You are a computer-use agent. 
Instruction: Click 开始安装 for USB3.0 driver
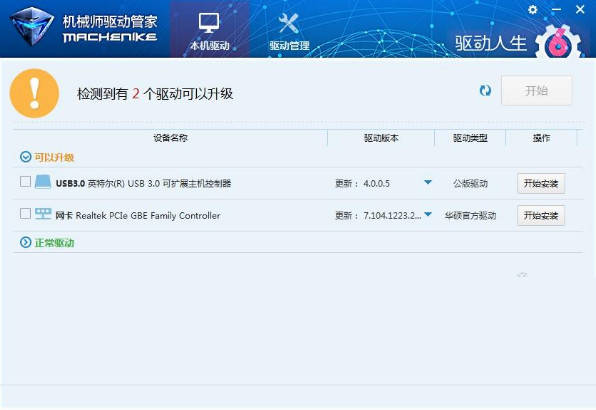tap(541, 184)
